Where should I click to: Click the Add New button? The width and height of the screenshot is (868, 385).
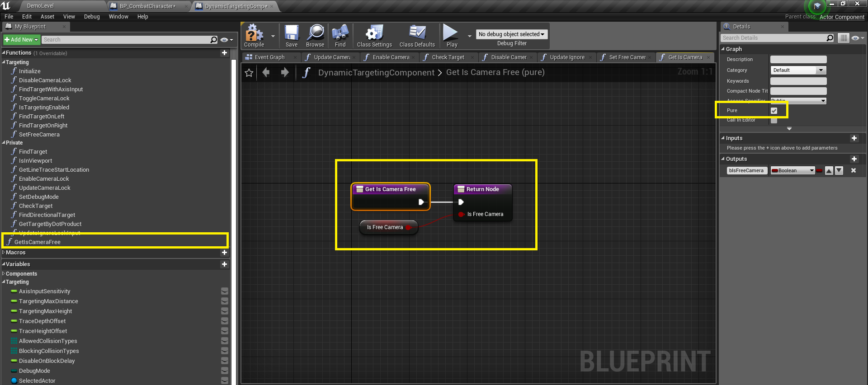click(x=21, y=40)
